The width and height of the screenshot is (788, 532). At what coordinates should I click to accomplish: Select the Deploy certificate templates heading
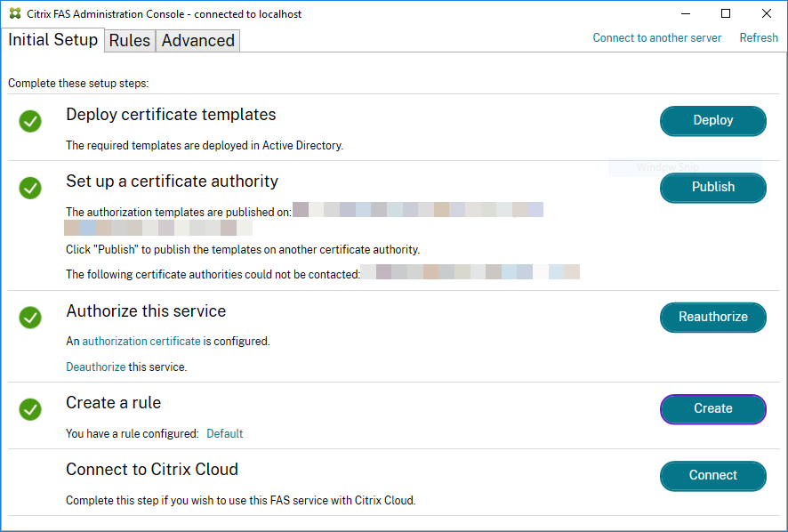(x=171, y=115)
